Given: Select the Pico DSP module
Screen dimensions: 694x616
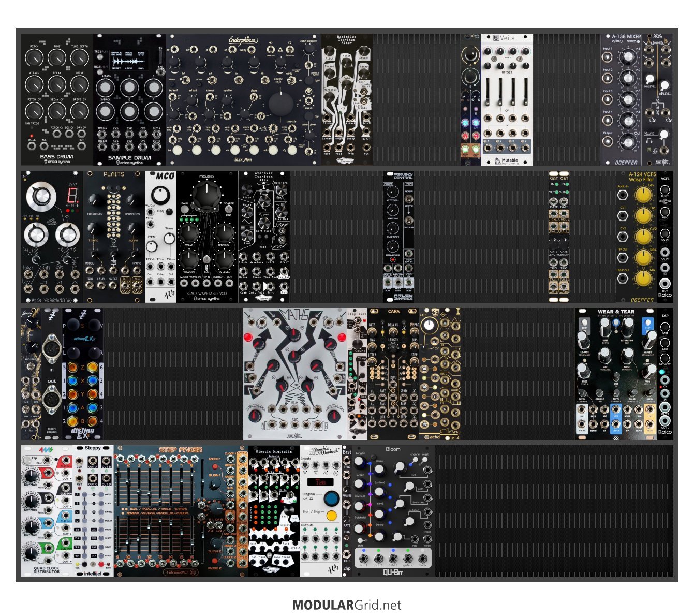Looking at the screenshot, I should (665, 374).
